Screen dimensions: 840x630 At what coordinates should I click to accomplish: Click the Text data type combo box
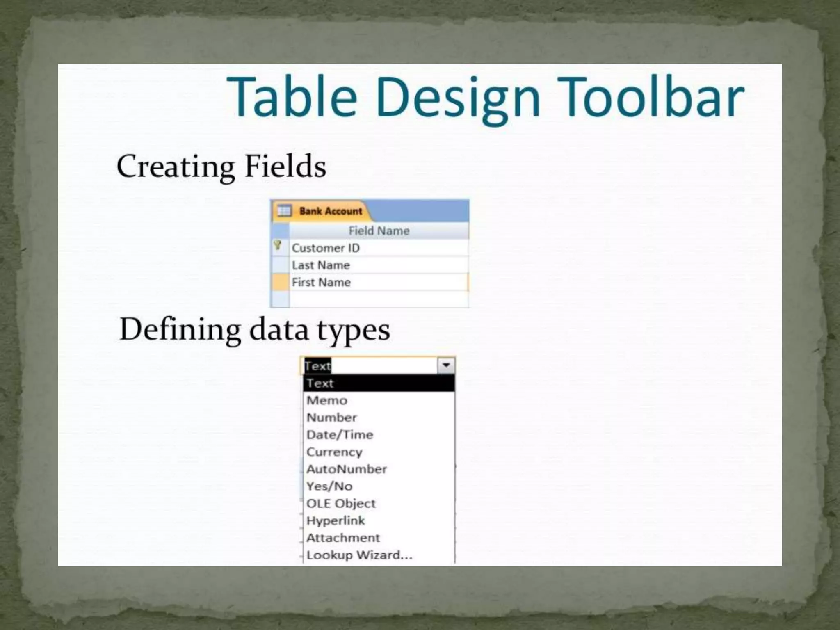pos(369,365)
